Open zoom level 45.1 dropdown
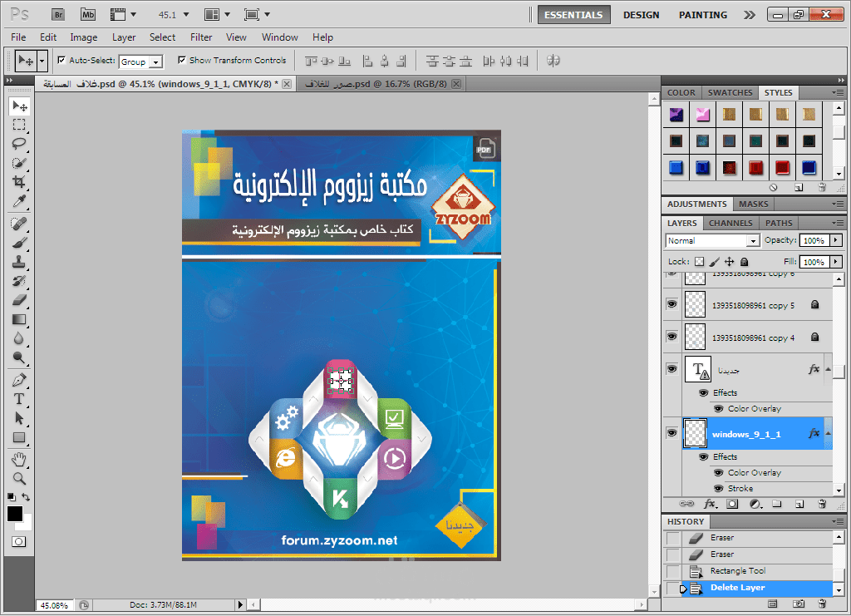 pos(186,15)
